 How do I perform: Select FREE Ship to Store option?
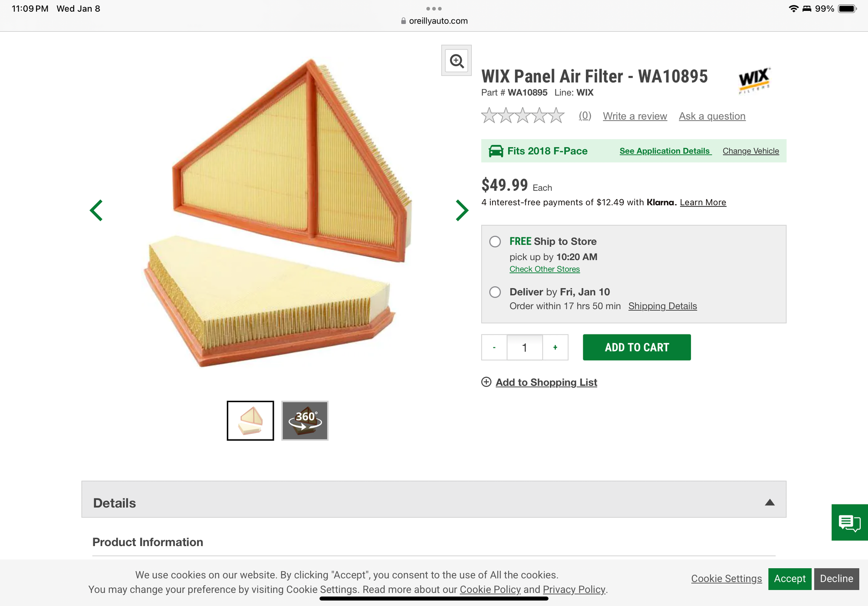tap(495, 242)
